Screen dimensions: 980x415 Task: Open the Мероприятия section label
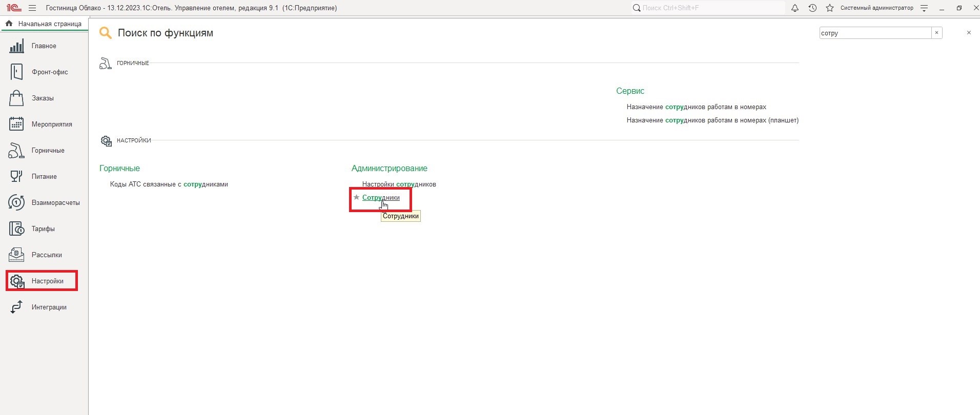[52, 125]
